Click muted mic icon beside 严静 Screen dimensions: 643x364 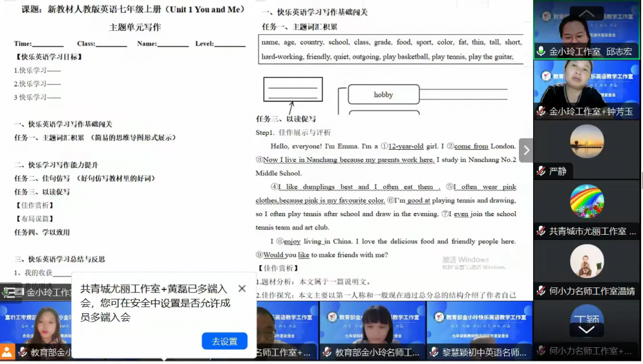point(541,171)
